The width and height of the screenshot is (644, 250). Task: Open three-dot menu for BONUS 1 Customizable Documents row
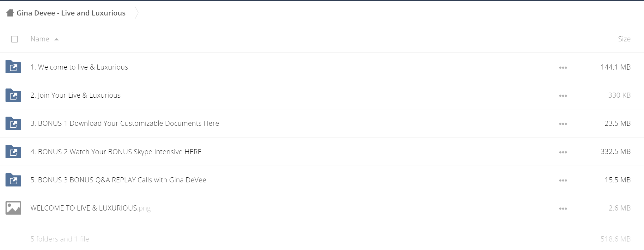pyautogui.click(x=563, y=124)
